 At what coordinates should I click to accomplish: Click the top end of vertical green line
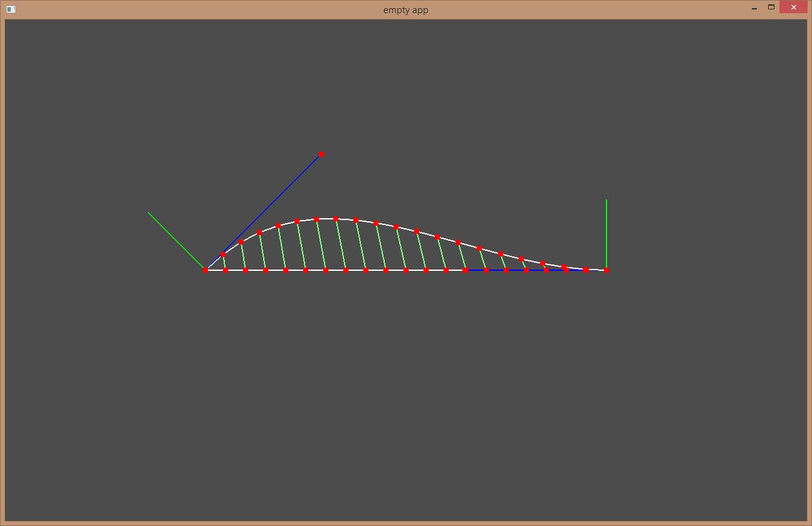click(606, 201)
